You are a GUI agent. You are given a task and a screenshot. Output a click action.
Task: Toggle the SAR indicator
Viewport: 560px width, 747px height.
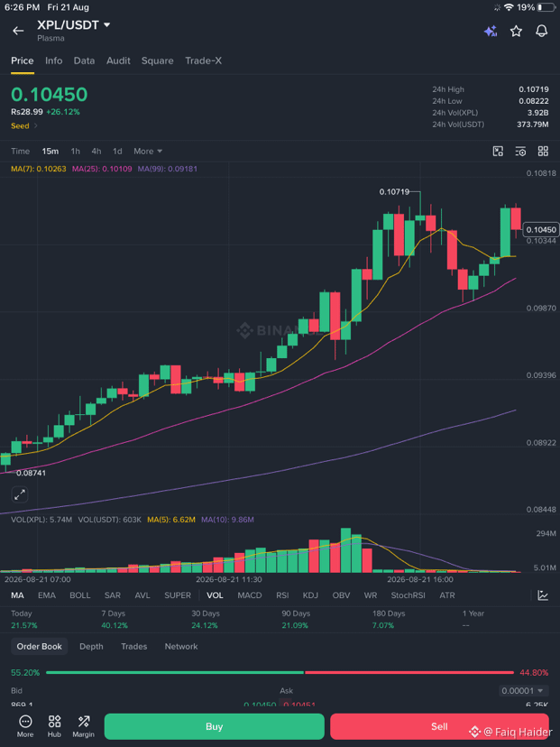pos(113,595)
